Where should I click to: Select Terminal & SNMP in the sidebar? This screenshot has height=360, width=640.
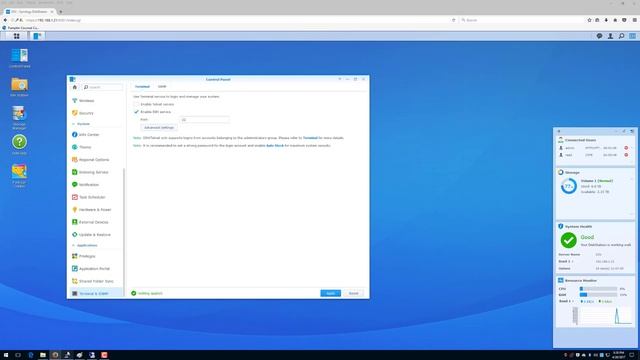coord(96,293)
